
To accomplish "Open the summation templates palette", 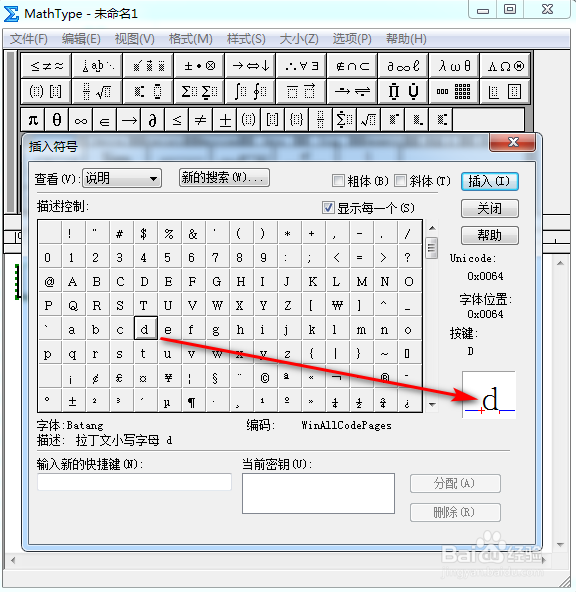I will click(199, 91).
